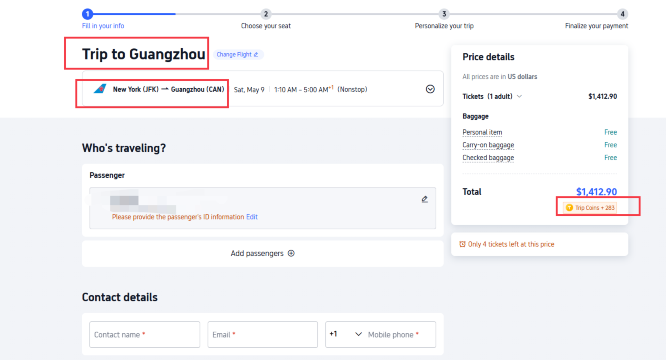Click Personal item baggage info
This screenshot has width=666, height=360.
click(x=482, y=132)
